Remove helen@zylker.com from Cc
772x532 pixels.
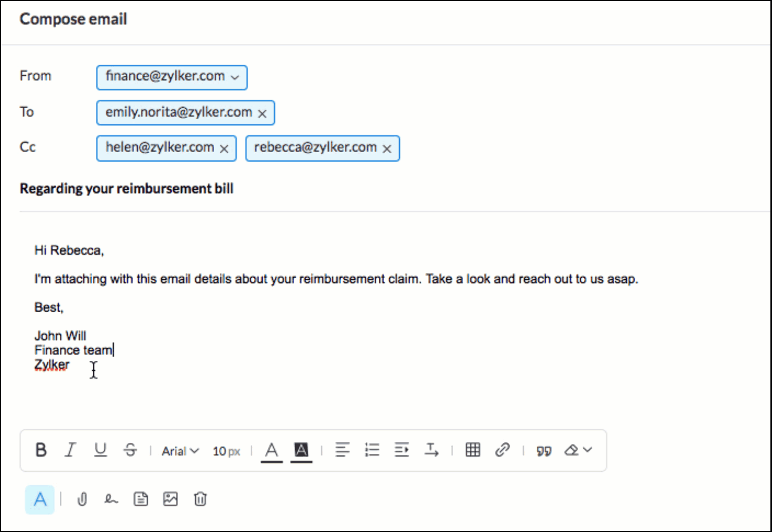tap(224, 149)
